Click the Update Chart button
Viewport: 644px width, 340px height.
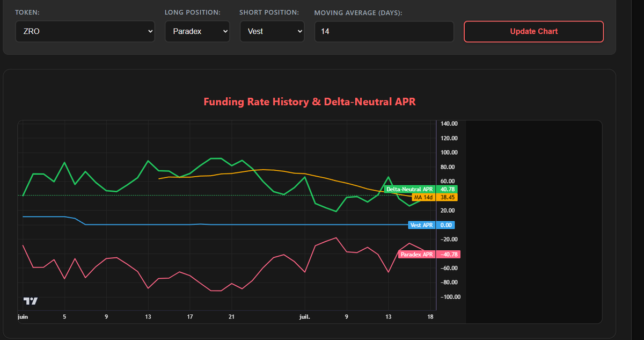click(533, 31)
